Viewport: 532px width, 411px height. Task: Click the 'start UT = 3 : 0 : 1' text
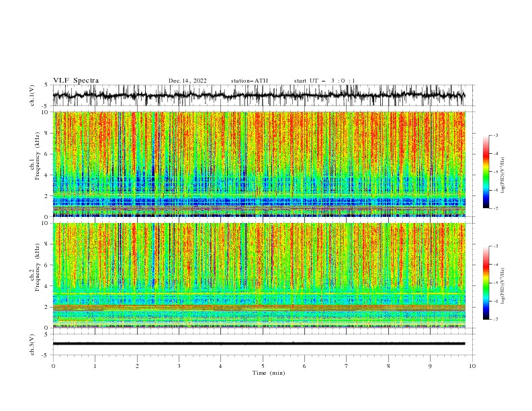(324, 81)
